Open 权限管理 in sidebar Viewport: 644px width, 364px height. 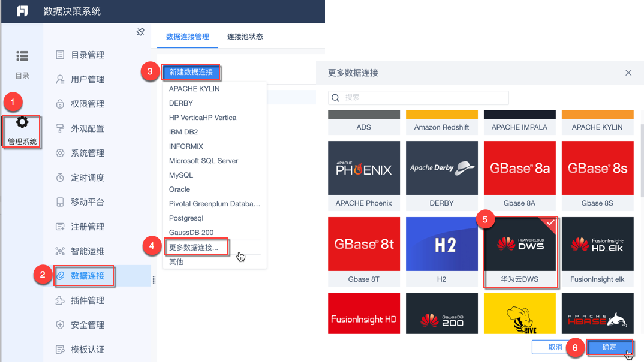click(88, 104)
